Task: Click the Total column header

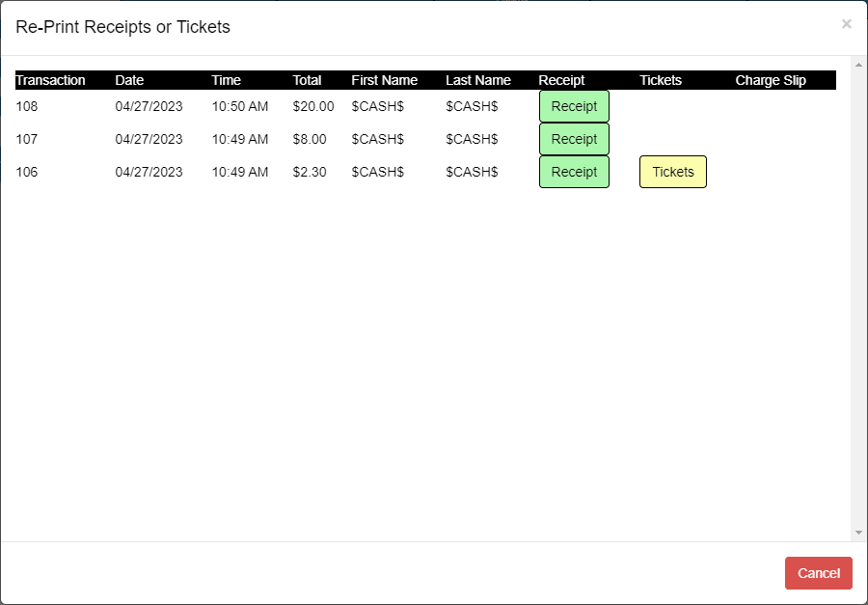Action: (308, 80)
